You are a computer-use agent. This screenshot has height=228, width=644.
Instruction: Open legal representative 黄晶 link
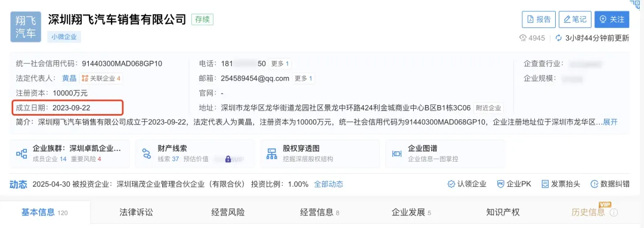(69, 78)
